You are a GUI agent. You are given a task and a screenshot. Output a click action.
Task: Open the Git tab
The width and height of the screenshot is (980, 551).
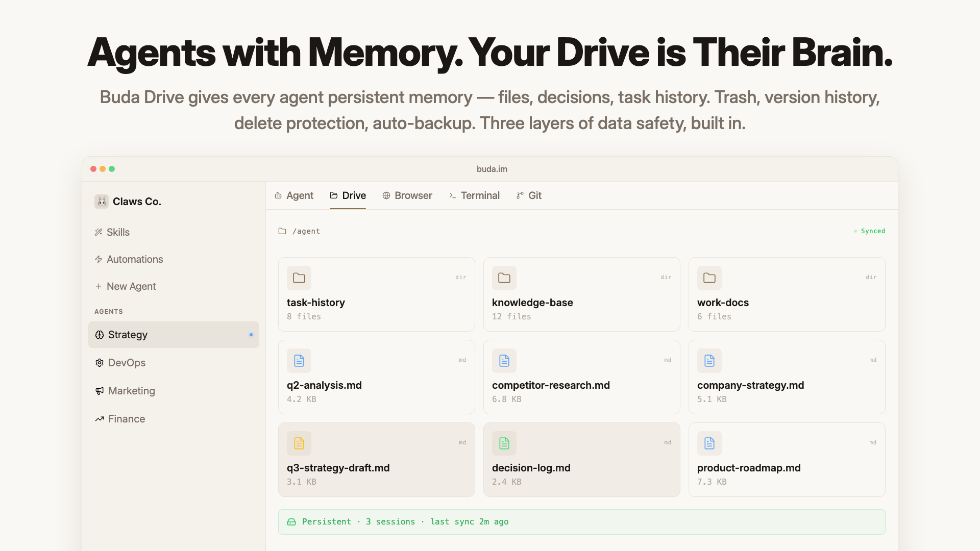529,195
